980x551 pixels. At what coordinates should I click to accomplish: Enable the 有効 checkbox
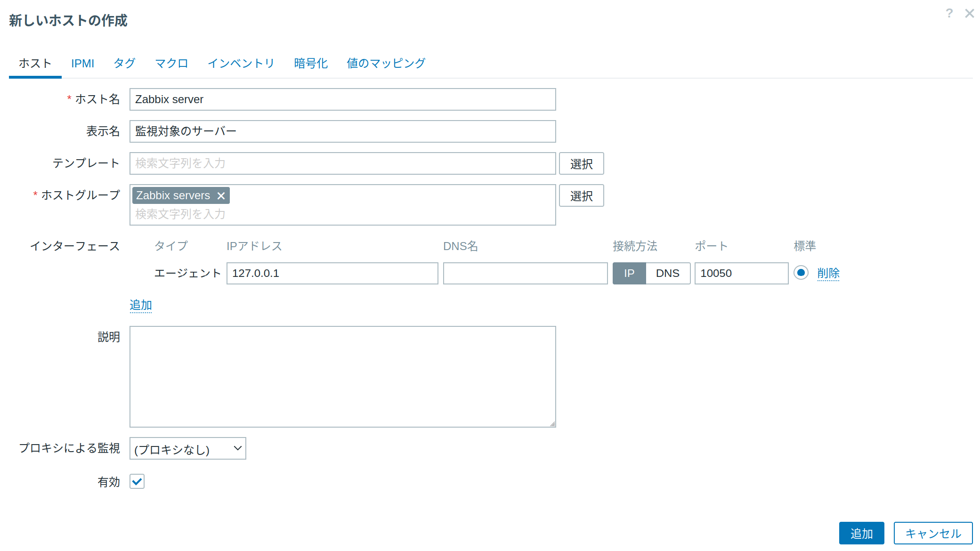point(137,481)
